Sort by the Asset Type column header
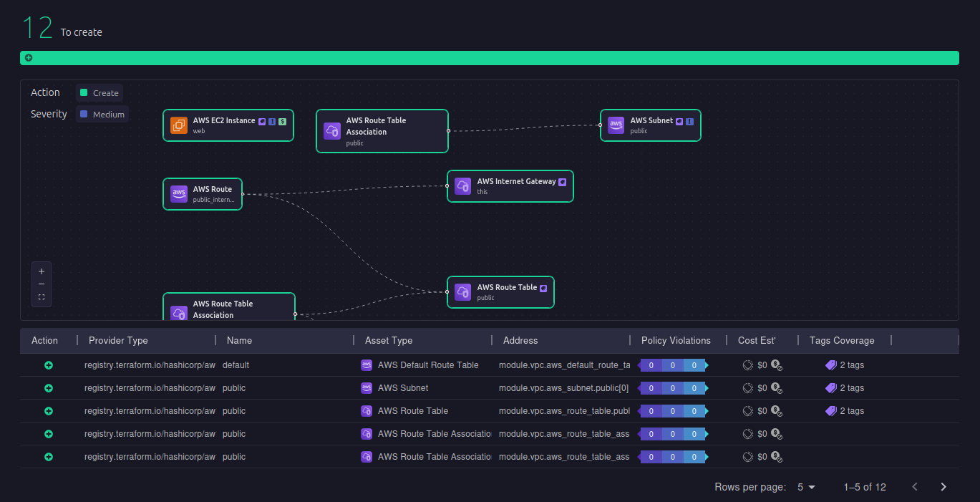This screenshot has height=502, width=980. 389,341
